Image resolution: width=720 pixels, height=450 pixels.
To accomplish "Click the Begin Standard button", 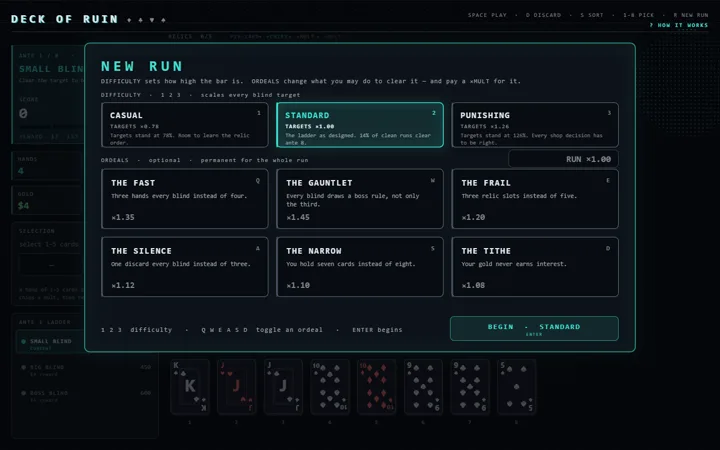I will tap(534, 329).
